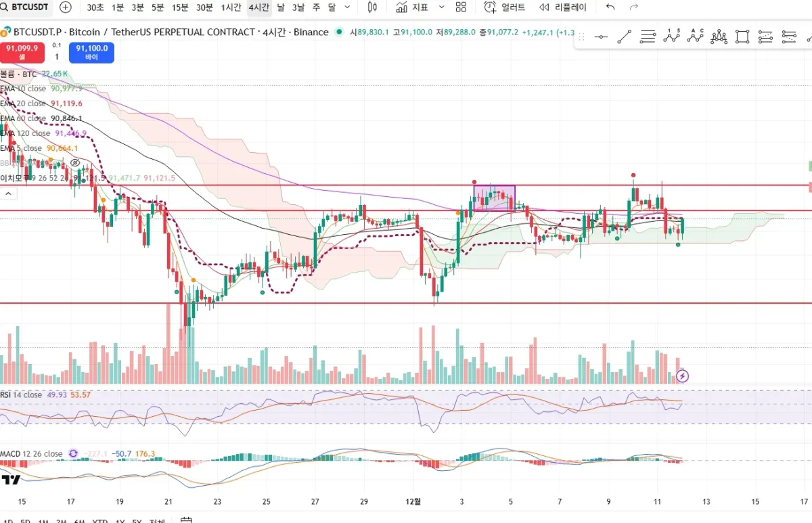Open the candlestick chart type menu

point(372,7)
